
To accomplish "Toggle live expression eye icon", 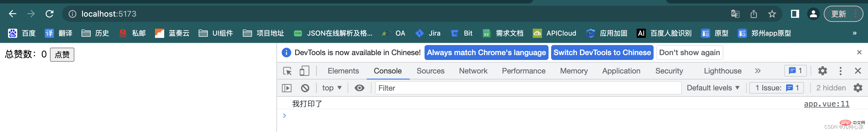I will (x=360, y=88).
